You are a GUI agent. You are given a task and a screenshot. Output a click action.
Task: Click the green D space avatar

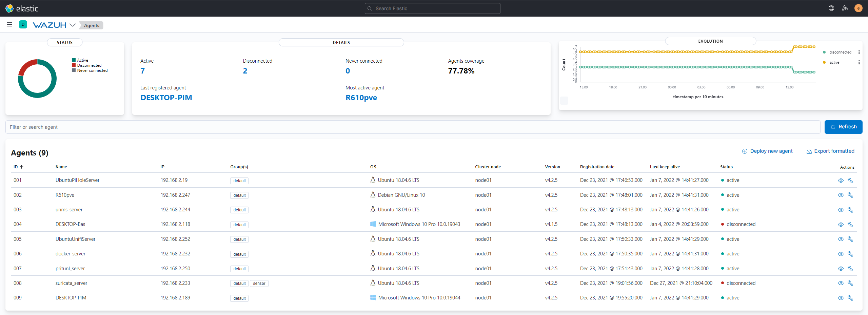tap(23, 25)
